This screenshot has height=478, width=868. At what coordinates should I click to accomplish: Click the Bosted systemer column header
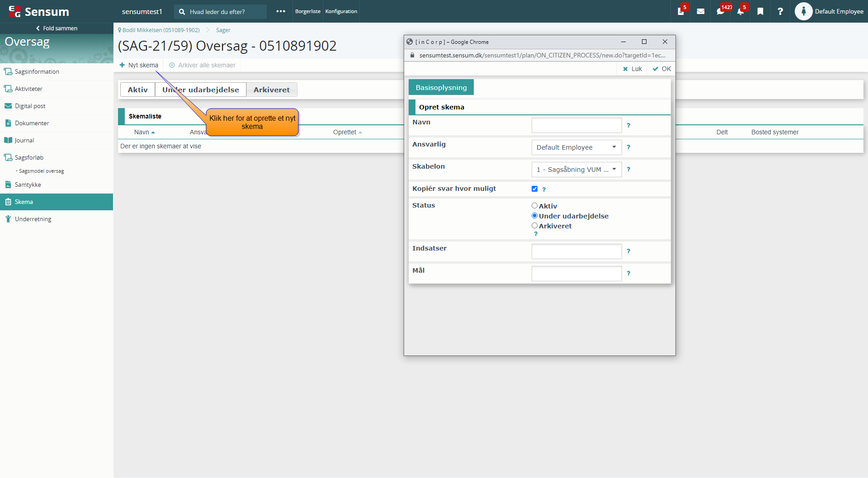click(775, 132)
